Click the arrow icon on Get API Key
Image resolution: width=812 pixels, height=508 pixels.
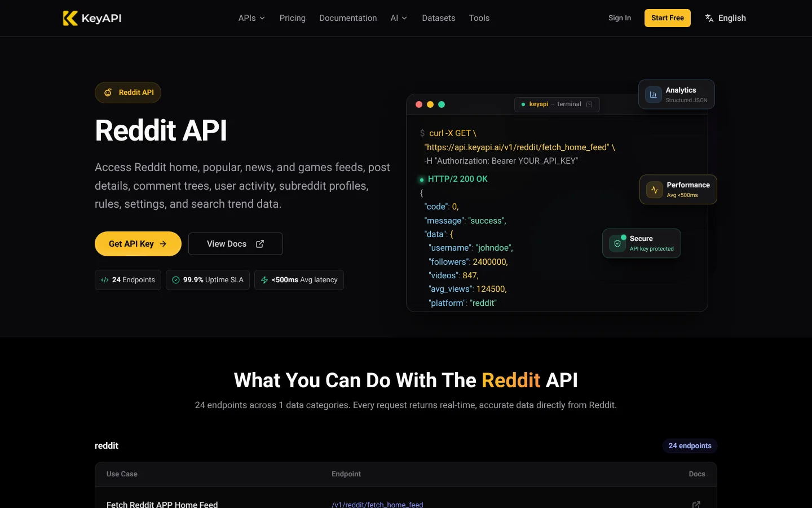click(x=163, y=244)
